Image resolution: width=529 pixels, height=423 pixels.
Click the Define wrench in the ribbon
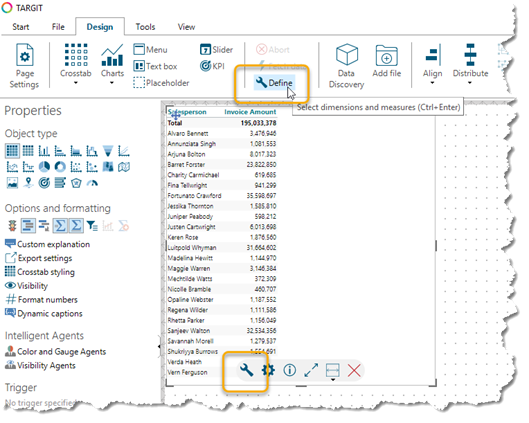point(274,83)
